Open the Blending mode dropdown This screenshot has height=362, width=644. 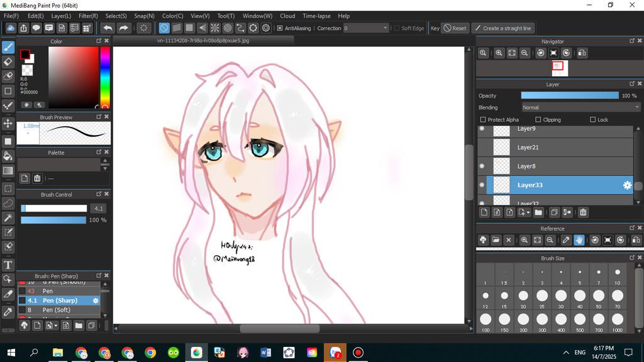pyautogui.click(x=580, y=107)
